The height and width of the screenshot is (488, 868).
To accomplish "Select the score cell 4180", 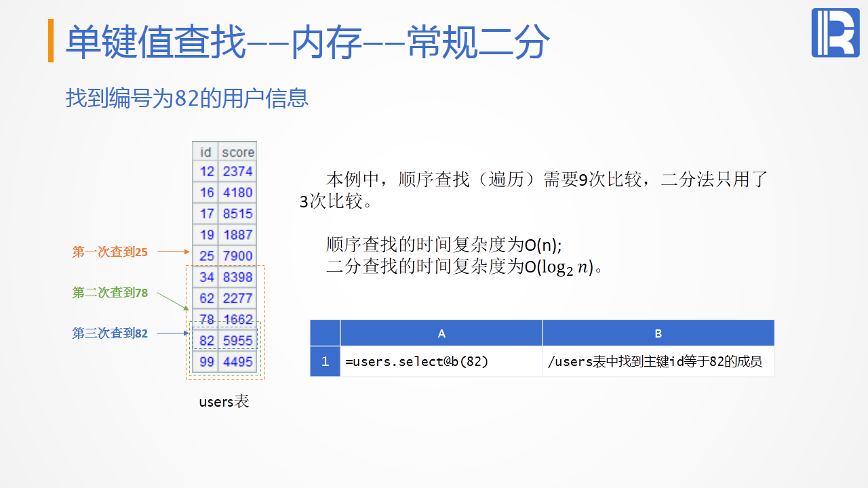I will point(238,192).
